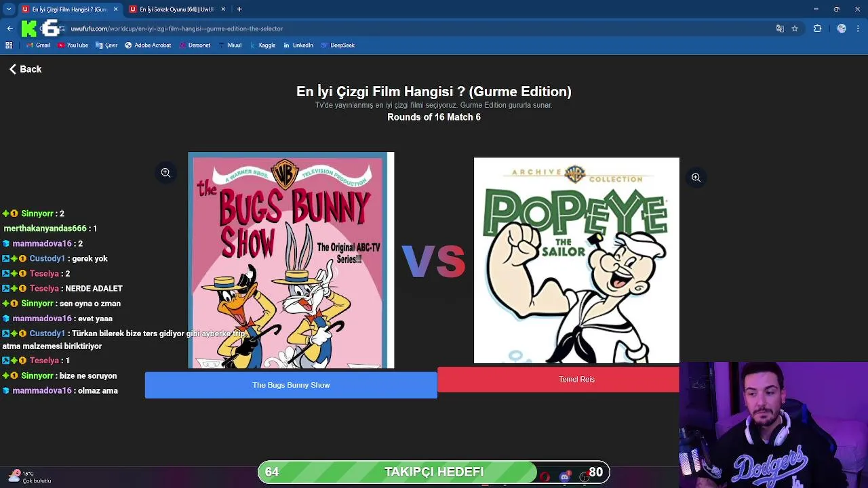Go back with the browser back arrow

[9, 28]
